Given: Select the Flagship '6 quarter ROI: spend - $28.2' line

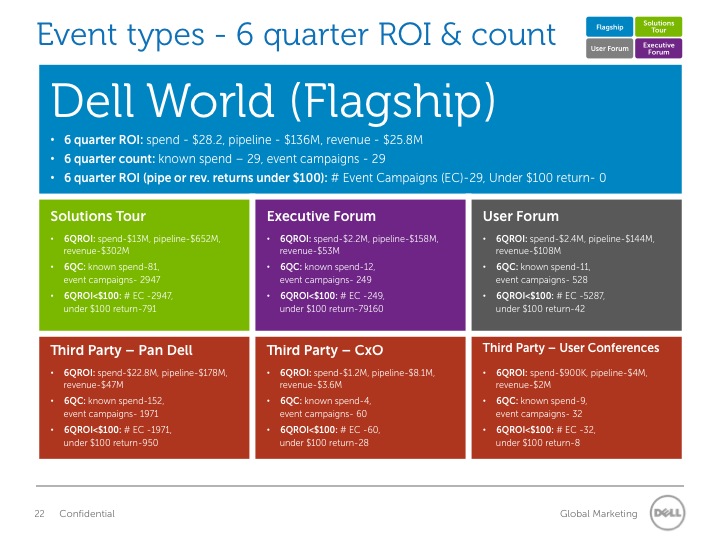Looking at the screenshot, I should click(x=243, y=140).
